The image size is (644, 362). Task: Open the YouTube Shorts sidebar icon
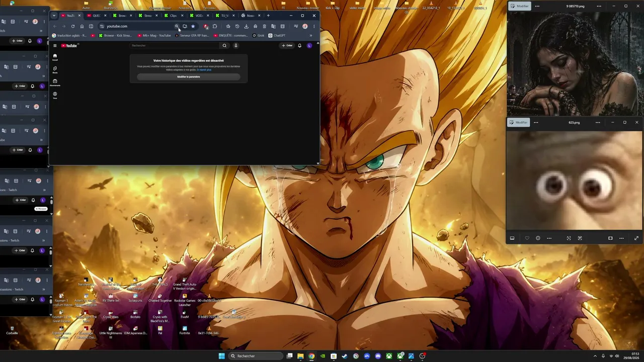55,69
